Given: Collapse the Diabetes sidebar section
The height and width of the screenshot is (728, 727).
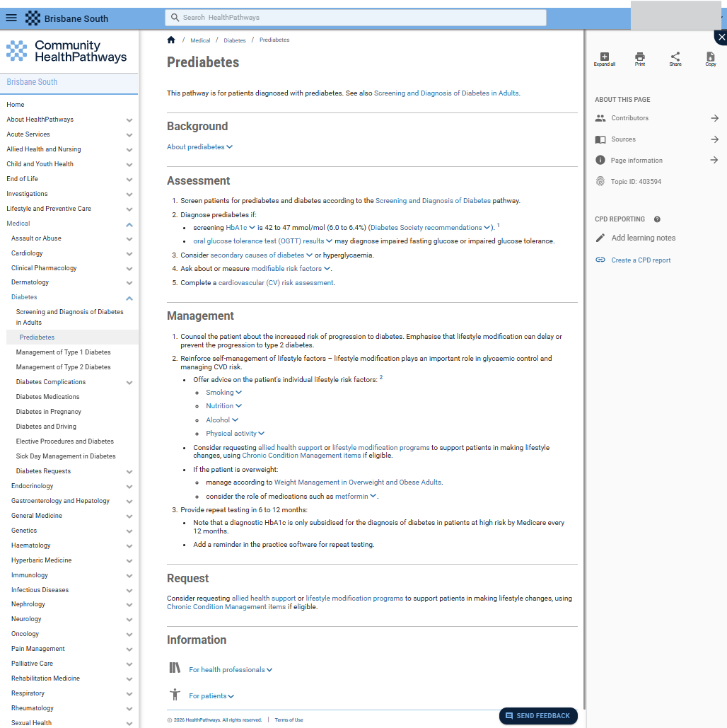Looking at the screenshot, I should coord(129,298).
